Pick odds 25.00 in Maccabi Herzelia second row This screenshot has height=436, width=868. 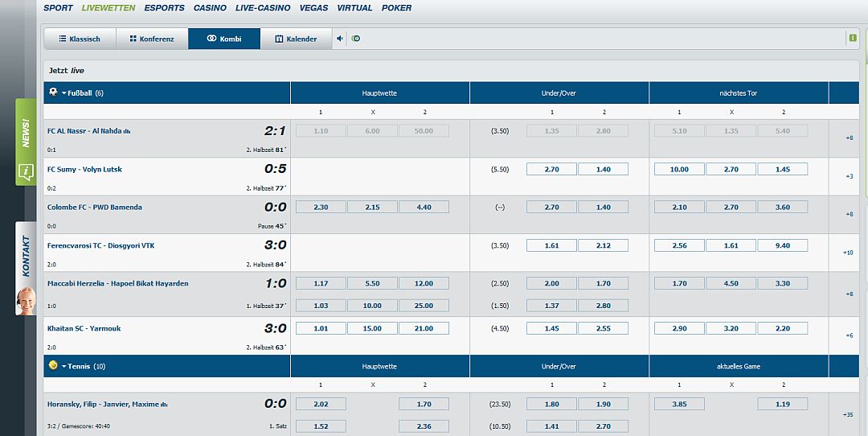[424, 306]
